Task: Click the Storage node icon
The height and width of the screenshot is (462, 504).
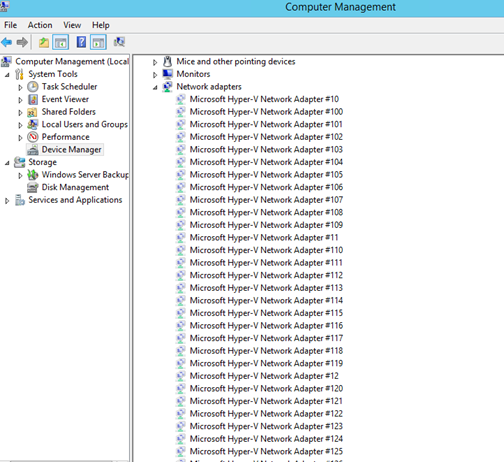Action: pos(19,162)
